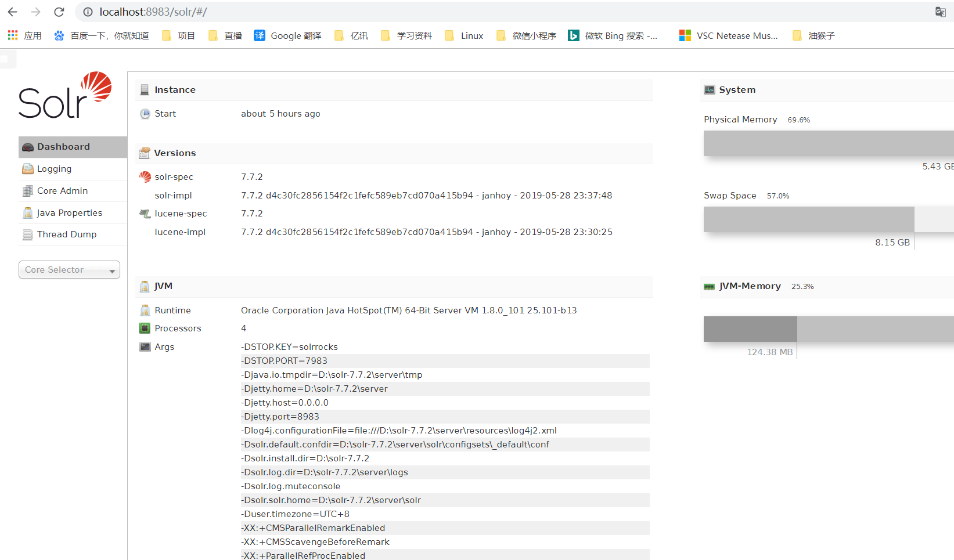
Task: Click the Java Properties jar icon
Action: coord(28,213)
